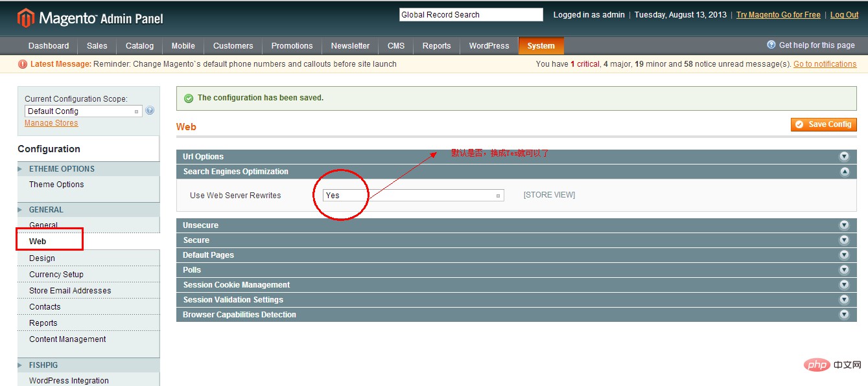868x386 pixels.
Task: Expand the Session Cookie Management section
Action: (x=517, y=285)
